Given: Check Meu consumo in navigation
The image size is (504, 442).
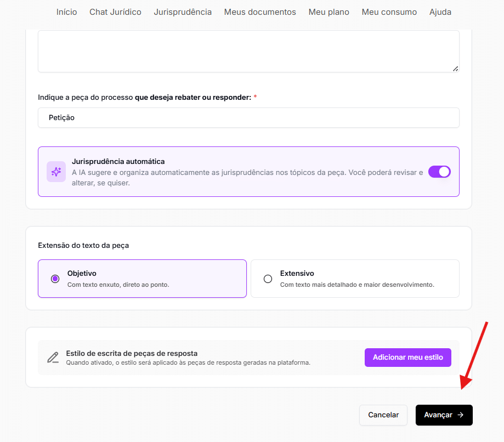Looking at the screenshot, I should 389,12.
